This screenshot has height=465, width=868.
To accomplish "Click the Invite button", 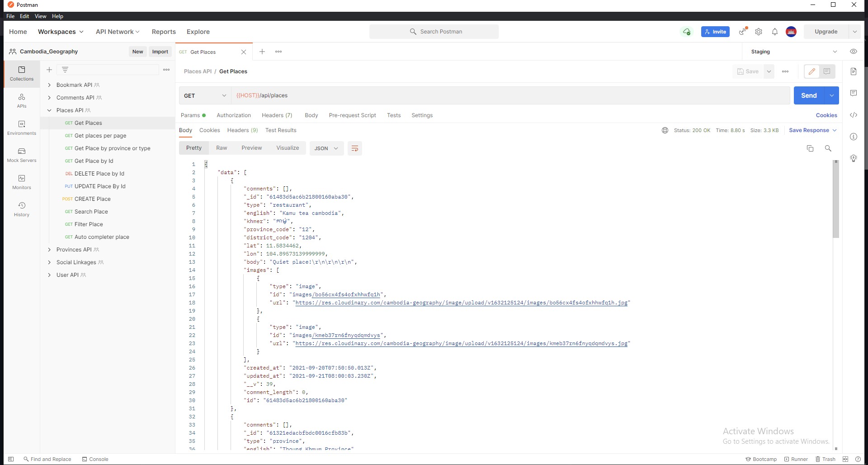I will point(715,32).
